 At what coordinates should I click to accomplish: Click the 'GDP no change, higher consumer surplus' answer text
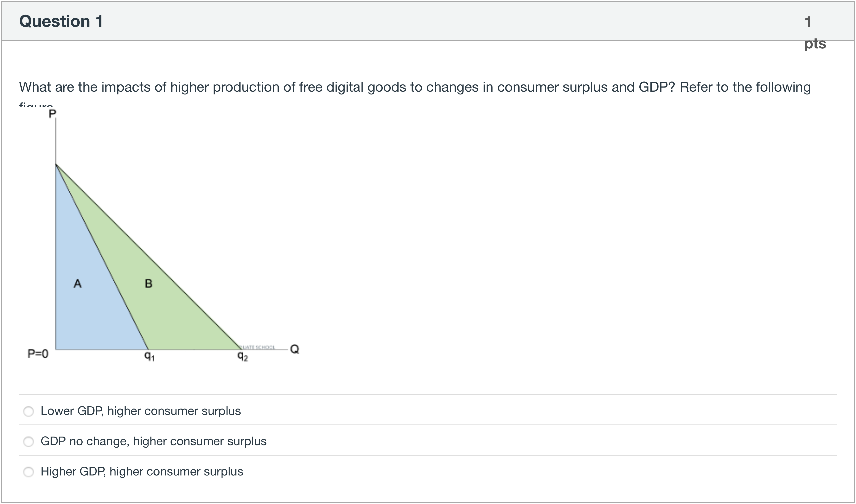pos(153,441)
